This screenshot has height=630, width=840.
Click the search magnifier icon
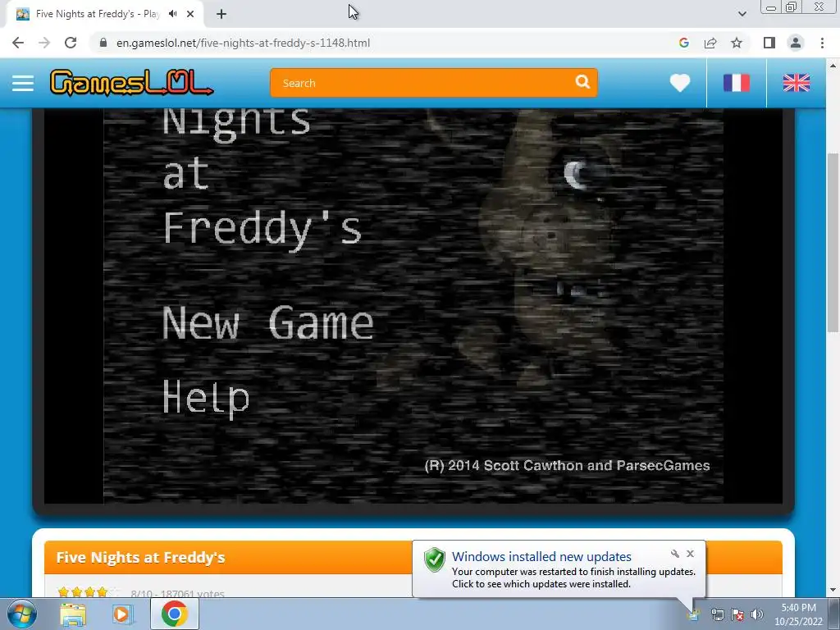tap(582, 82)
